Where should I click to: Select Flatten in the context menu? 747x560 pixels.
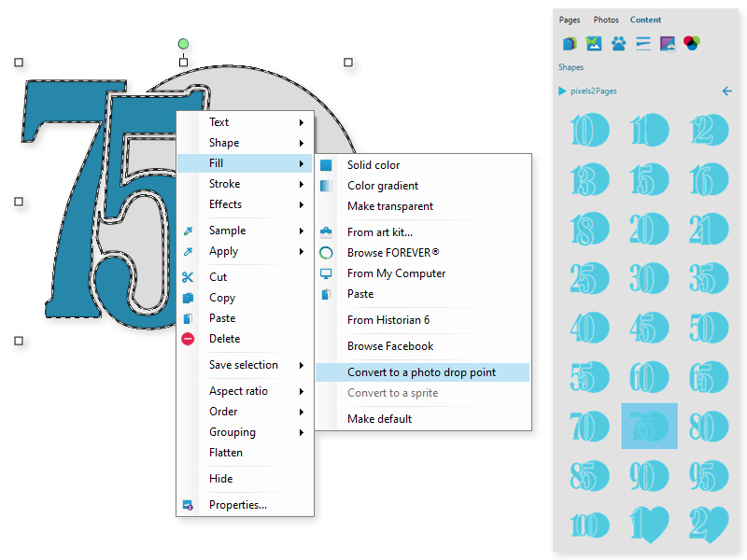pos(245,453)
